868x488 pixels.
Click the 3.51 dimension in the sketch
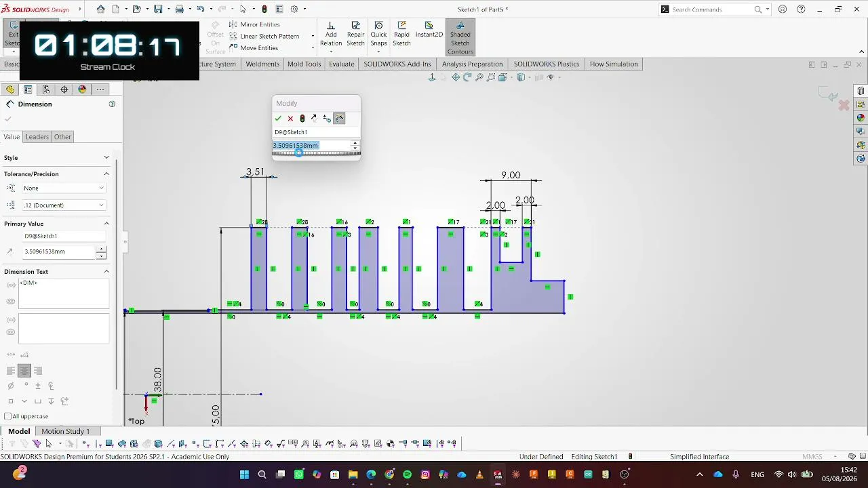click(x=255, y=172)
